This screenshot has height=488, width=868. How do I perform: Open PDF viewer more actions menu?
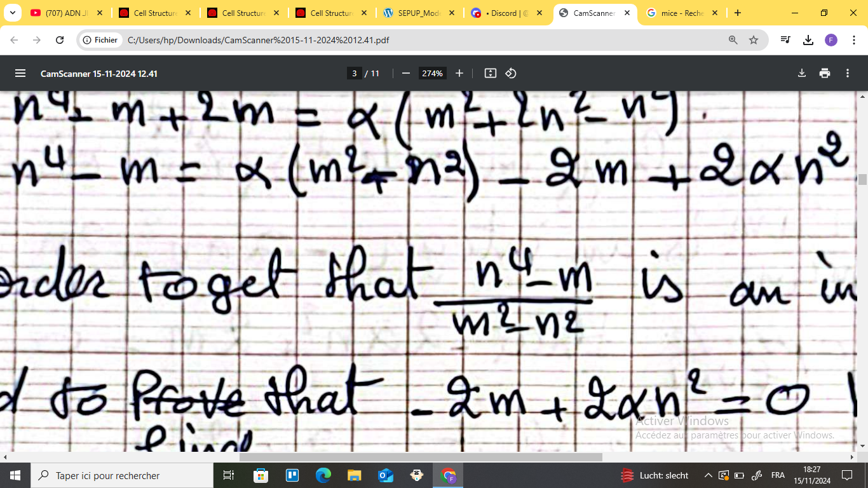click(848, 73)
